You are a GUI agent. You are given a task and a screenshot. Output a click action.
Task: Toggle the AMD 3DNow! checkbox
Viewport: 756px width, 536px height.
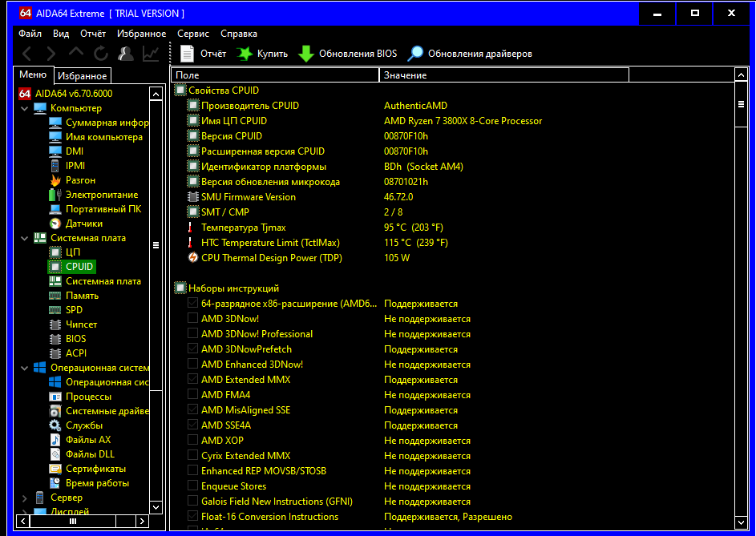pos(192,319)
